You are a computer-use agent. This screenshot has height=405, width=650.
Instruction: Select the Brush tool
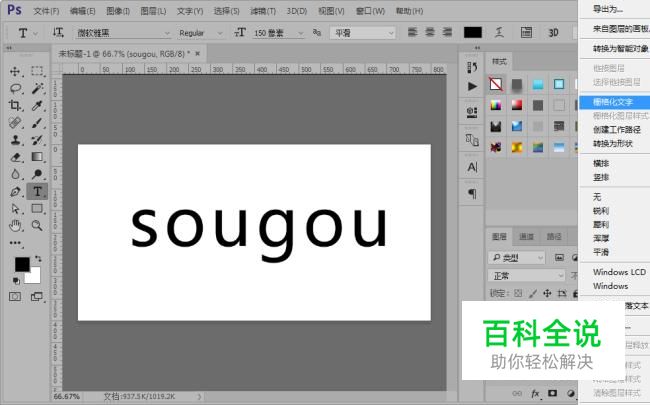[x=37, y=123]
